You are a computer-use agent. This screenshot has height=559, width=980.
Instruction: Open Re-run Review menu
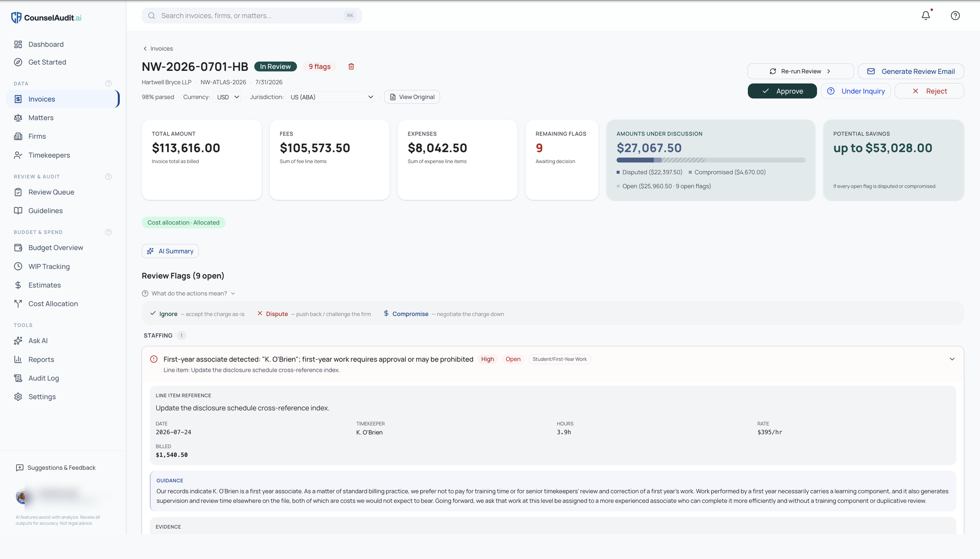tap(800, 71)
